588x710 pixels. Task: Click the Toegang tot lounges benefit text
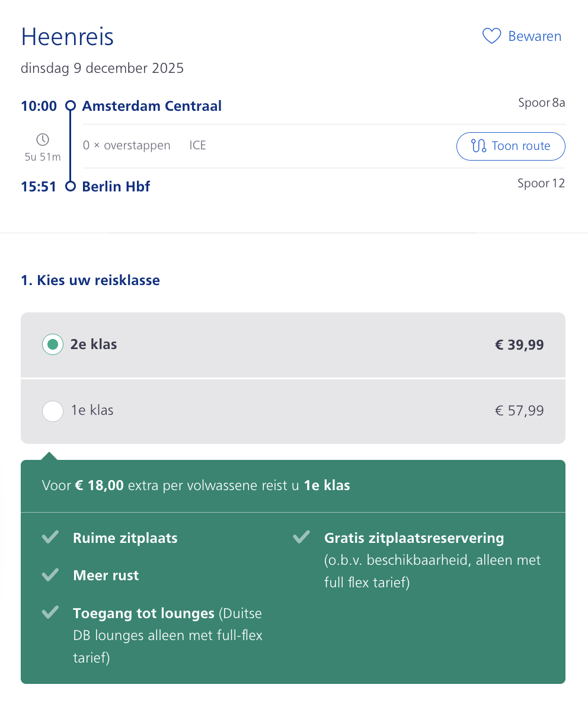point(143,613)
